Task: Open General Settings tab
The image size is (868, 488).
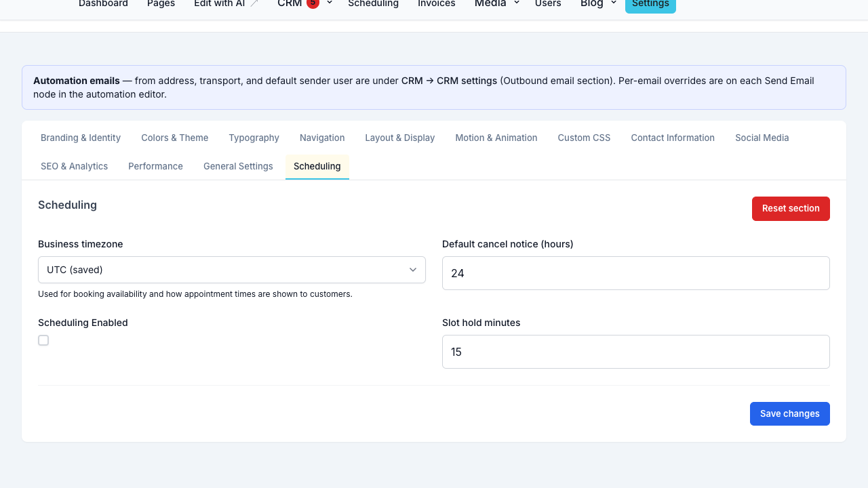Action: coord(238,166)
